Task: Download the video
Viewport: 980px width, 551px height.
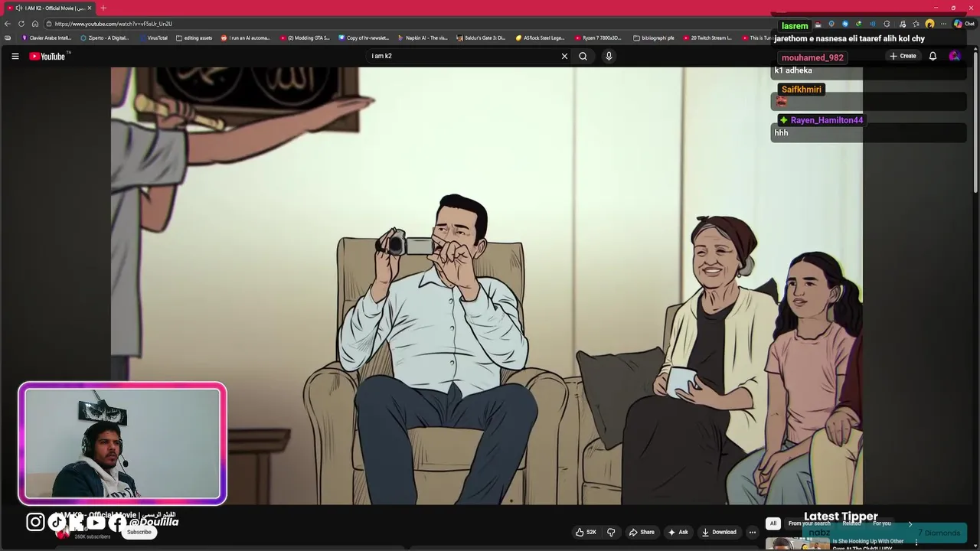Action: 720,532
